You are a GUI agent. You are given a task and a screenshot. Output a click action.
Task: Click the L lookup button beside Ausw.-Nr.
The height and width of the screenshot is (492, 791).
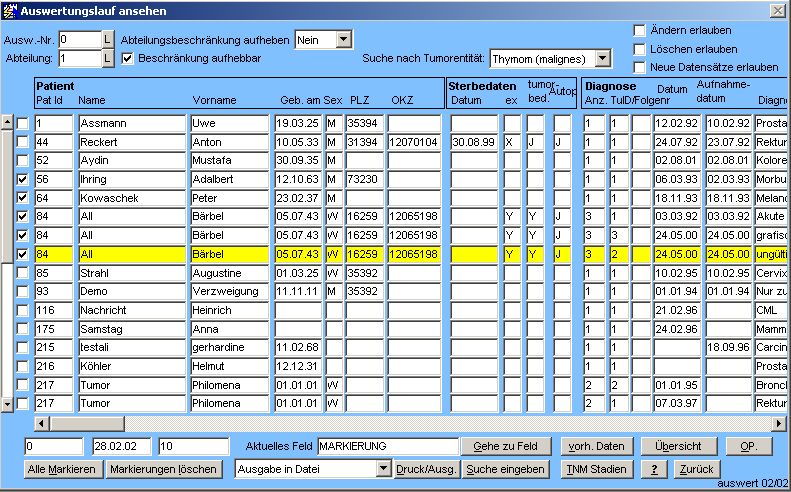(108, 39)
